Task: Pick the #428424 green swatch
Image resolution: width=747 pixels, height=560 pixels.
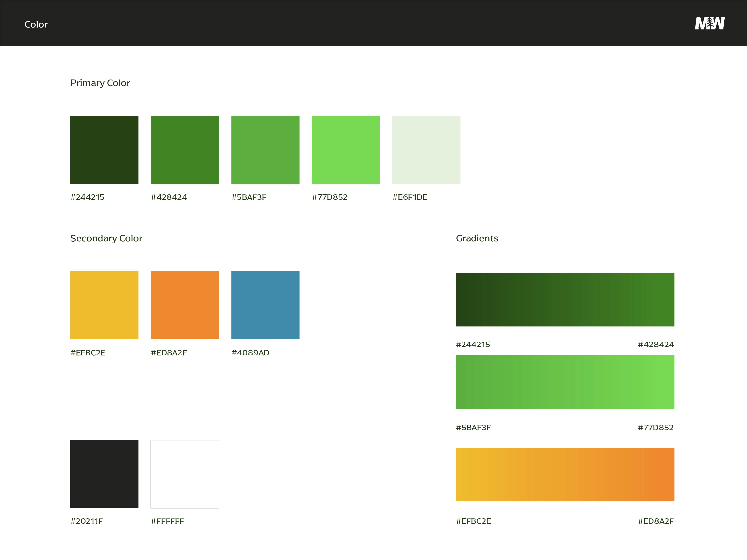Action: point(185,150)
